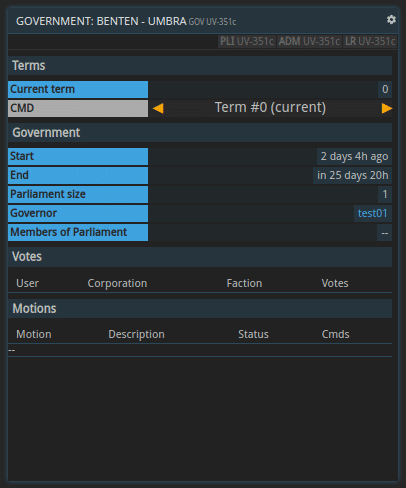Open the PLI UV-351c context button

click(x=247, y=41)
